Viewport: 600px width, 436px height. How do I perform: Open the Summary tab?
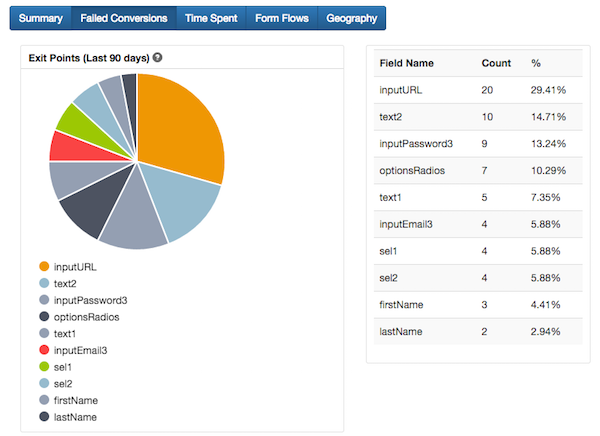click(x=41, y=18)
